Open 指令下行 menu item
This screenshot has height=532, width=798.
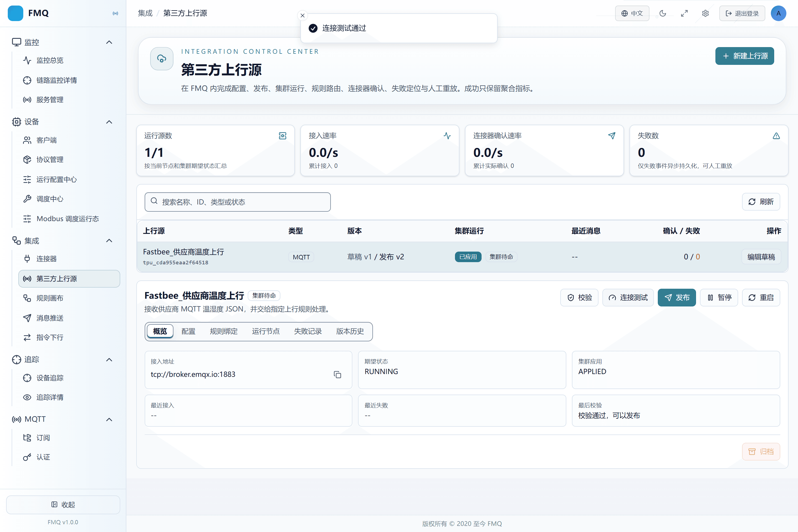(x=69, y=337)
